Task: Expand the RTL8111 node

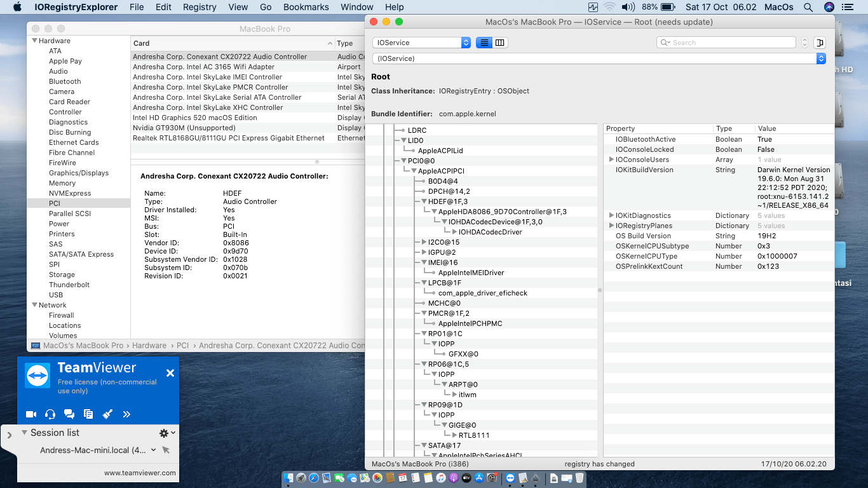Action: coord(454,435)
